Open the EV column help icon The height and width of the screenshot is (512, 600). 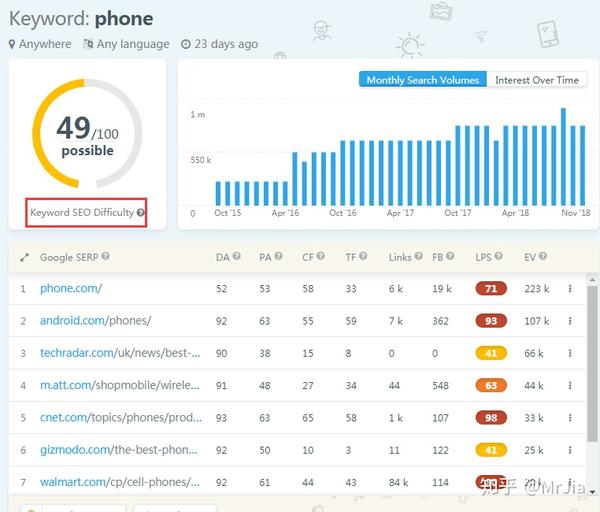(543, 256)
